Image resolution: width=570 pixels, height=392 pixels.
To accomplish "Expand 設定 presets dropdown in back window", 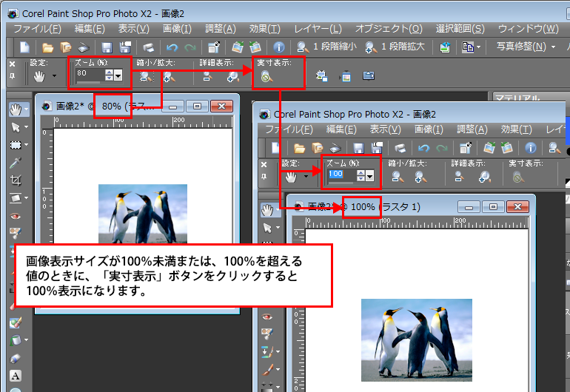I will click(55, 76).
